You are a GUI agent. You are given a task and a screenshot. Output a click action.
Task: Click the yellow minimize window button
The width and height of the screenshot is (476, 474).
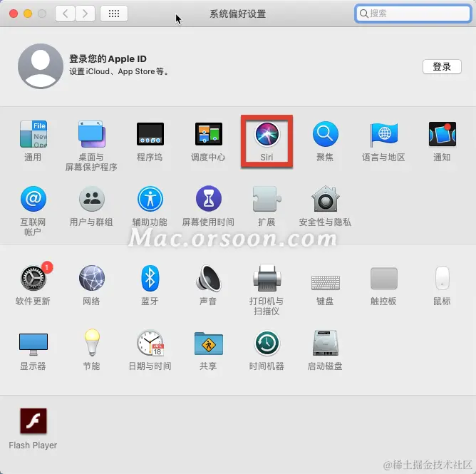click(28, 14)
